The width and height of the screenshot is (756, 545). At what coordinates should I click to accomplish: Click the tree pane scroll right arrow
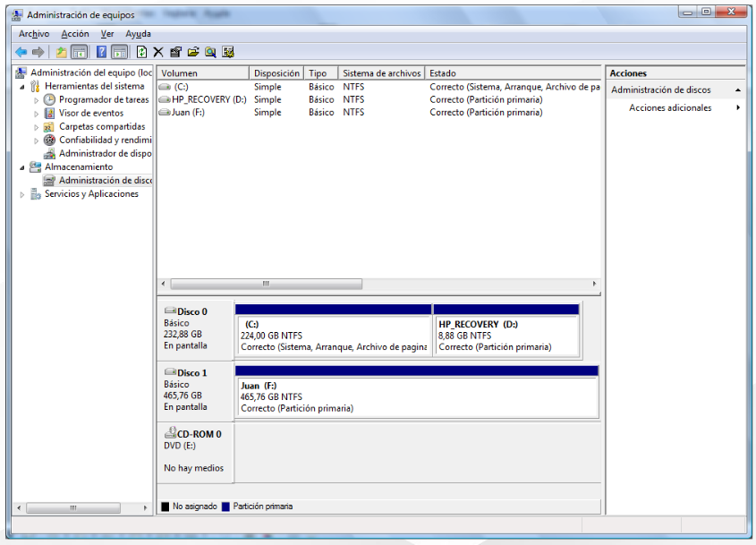coord(145,508)
